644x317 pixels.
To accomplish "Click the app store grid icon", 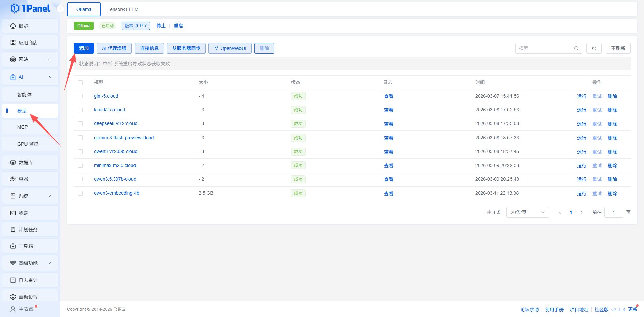I will (13, 43).
